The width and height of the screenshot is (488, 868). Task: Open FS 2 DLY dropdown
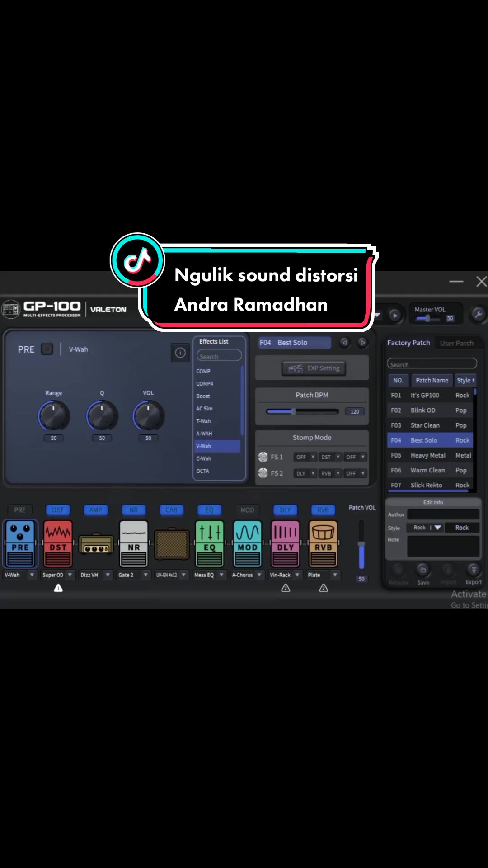[x=305, y=473]
